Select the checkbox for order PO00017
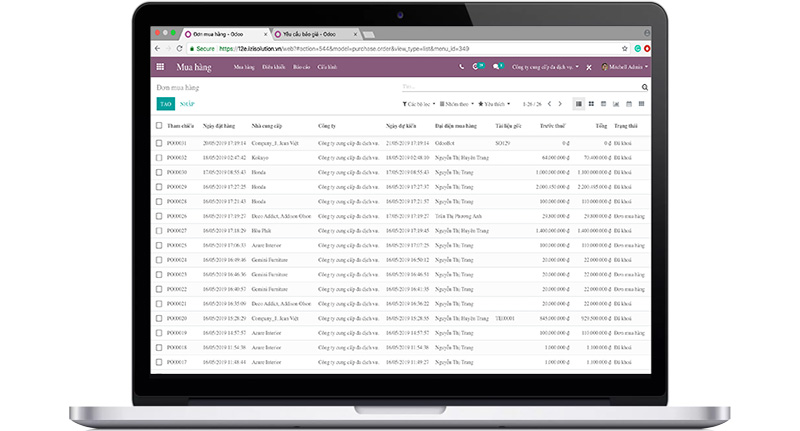The width and height of the screenshot is (800, 431). tap(159, 362)
